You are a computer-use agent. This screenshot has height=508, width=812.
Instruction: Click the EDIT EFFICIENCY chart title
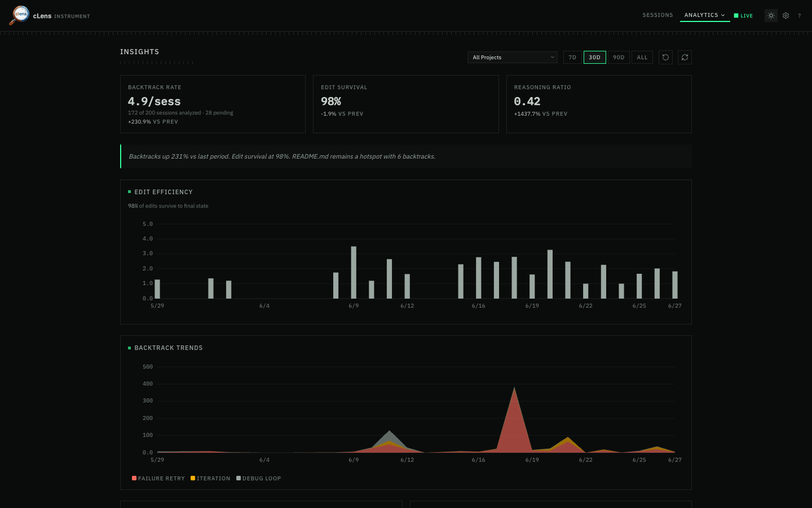coord(164,192)
